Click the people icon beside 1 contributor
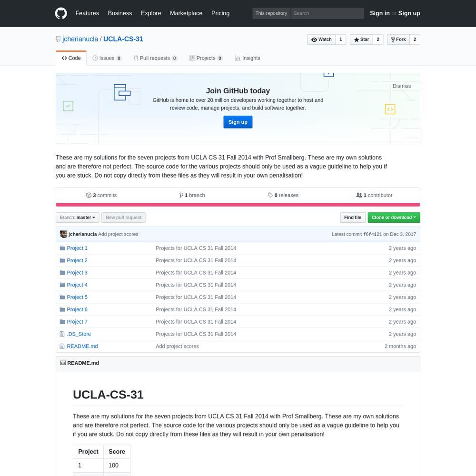 [359, 195]
